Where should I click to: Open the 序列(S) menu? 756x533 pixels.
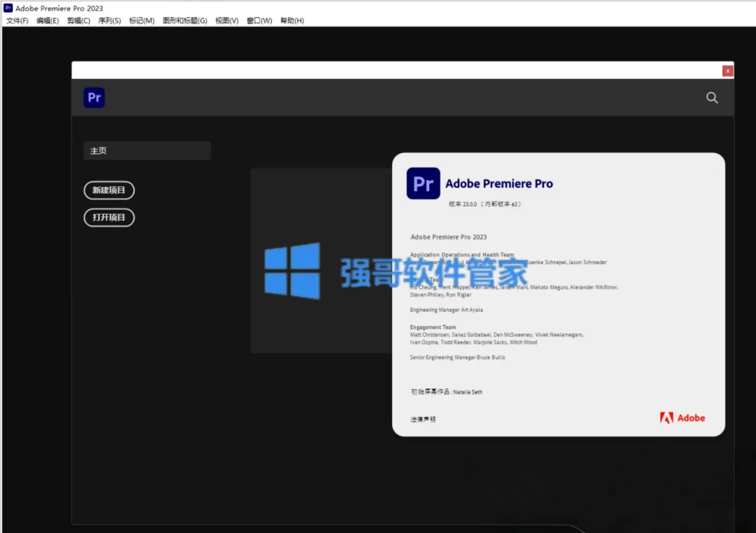click(x=110, y=21)
